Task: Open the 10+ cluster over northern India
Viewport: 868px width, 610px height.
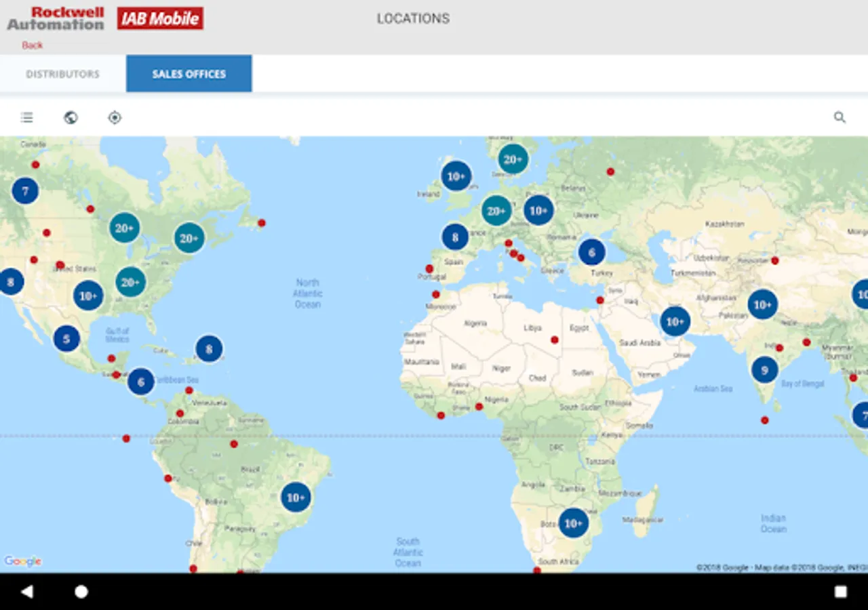Action: pos(763,304)
